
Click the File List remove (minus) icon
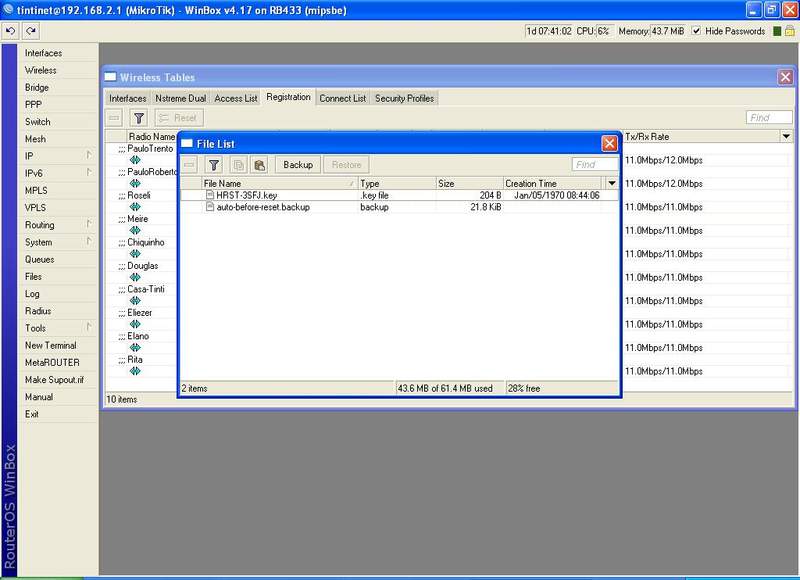189,165
